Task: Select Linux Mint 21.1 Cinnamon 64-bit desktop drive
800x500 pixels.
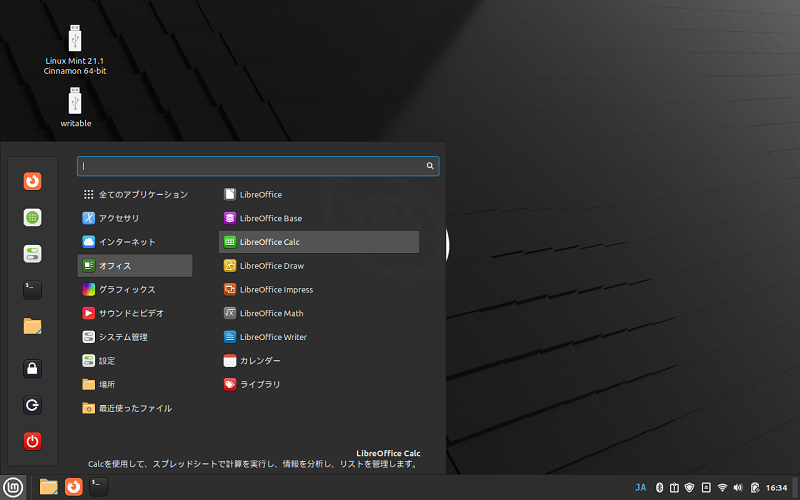Action: (75, 50)
